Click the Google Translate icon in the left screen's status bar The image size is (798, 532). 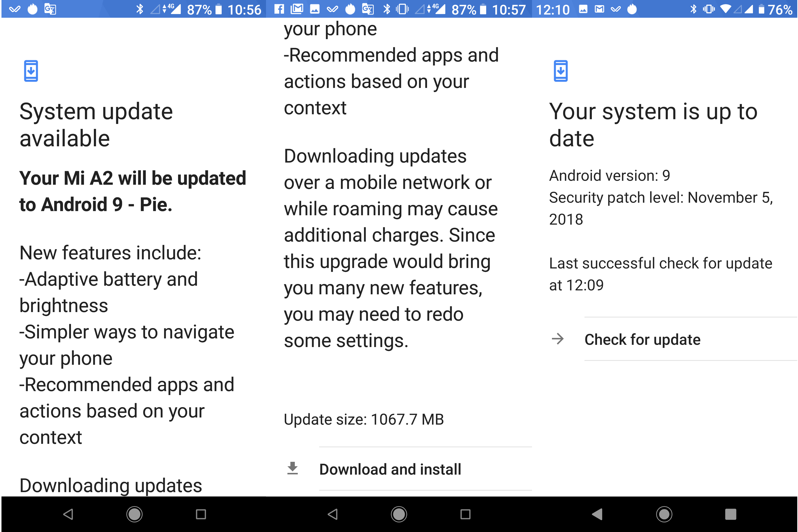50,9
